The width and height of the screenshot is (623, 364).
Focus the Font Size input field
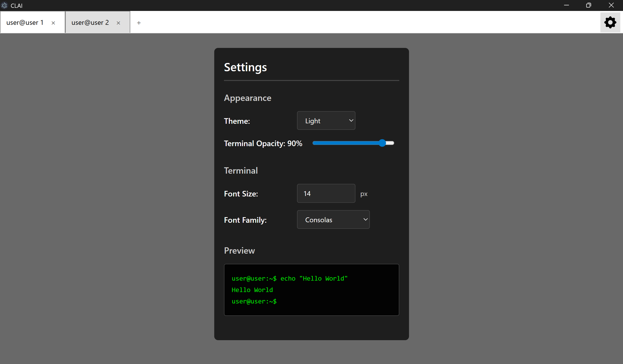pos(326,193)
